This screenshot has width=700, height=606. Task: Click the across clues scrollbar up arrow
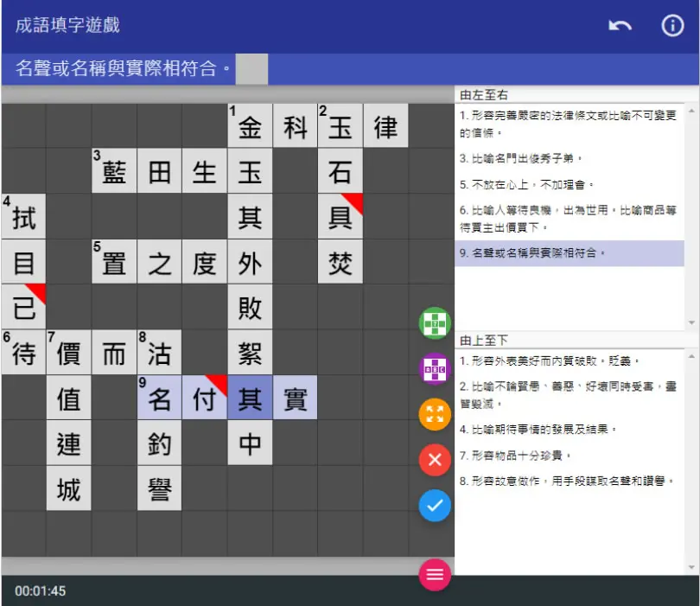click(x=691, y=111)
